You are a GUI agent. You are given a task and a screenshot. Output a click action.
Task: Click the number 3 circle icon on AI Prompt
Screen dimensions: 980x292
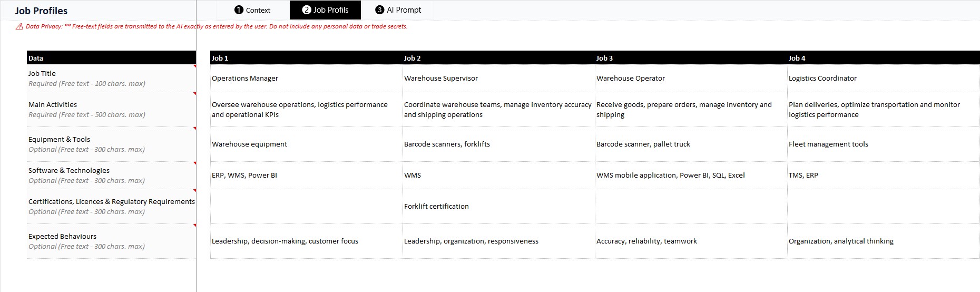pyautogui.click(x=379, y=10)
